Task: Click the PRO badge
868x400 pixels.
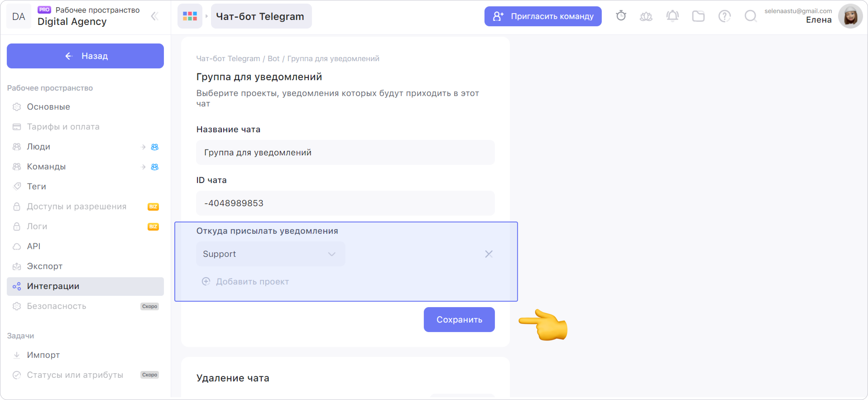Action: 44,10
